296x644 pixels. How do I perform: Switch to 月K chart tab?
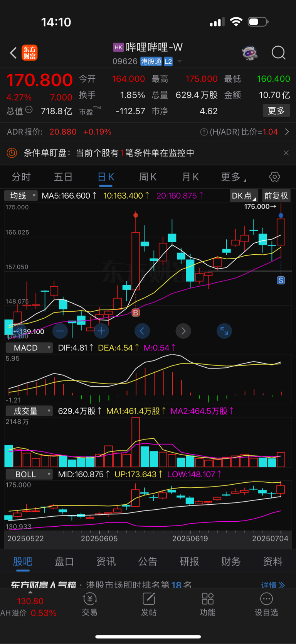click(x=190, y=177)
